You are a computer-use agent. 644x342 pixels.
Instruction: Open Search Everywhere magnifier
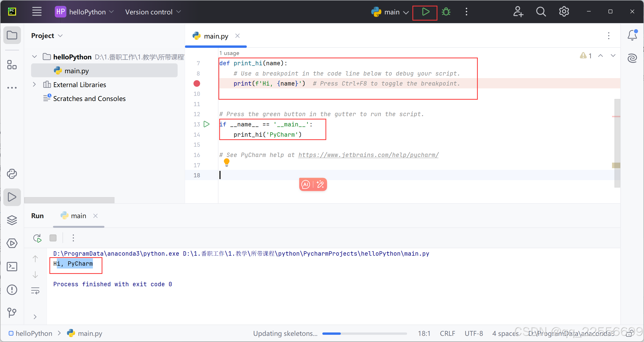[541, 12]
